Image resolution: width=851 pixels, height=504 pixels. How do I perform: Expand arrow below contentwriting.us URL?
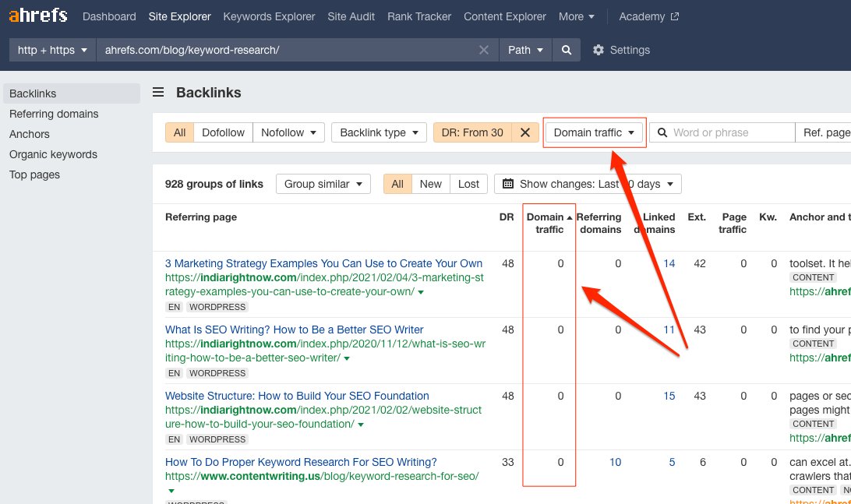click(x=171, y=491)
